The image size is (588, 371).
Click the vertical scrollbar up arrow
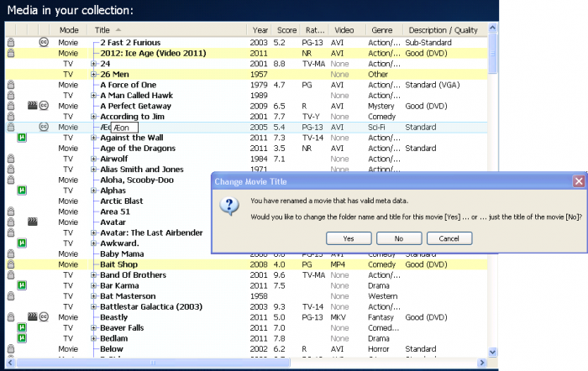click(x=493, y=28)
